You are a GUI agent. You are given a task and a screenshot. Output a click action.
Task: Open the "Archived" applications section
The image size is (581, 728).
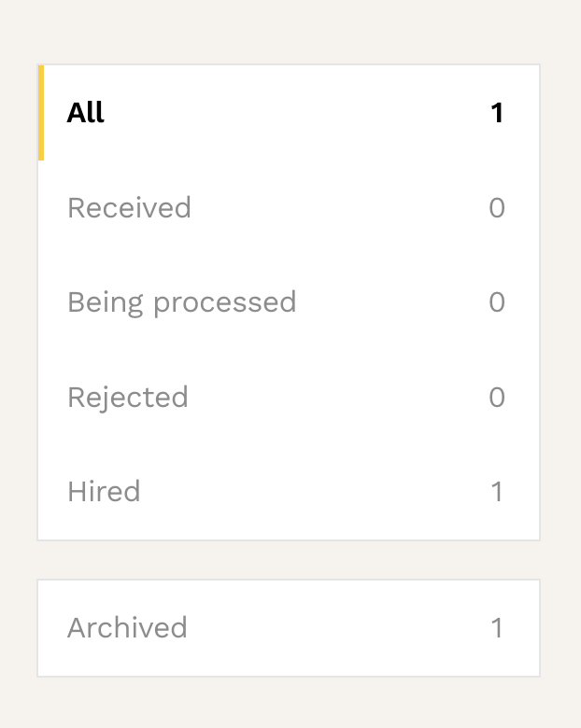point(127,627)
